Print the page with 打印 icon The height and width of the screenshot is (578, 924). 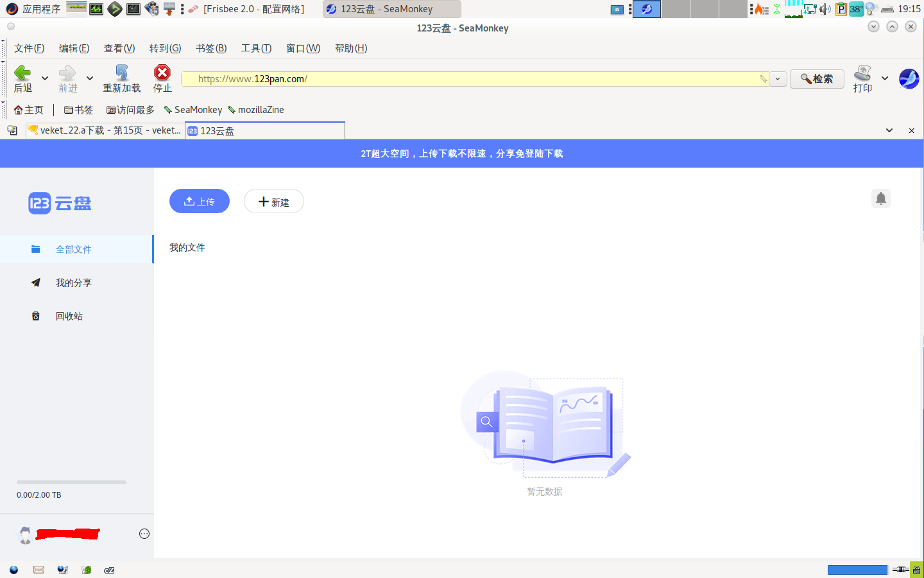pyautogui.click(x=863, y=73)
